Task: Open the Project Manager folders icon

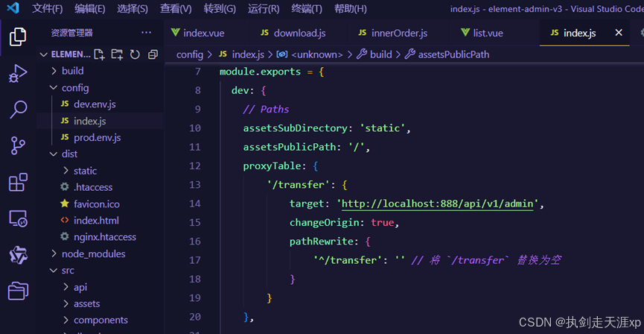Action: click(x=18, y=292)
